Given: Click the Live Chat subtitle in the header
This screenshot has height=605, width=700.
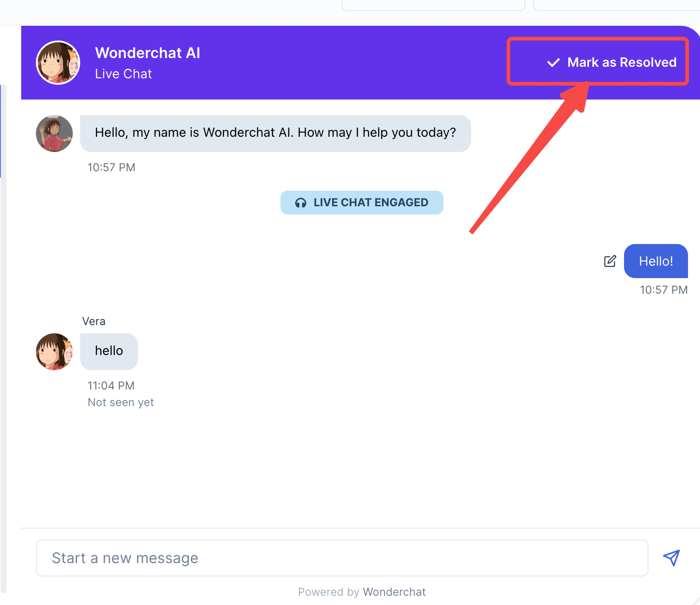Looking at the screenshot, I should [123, 74].
